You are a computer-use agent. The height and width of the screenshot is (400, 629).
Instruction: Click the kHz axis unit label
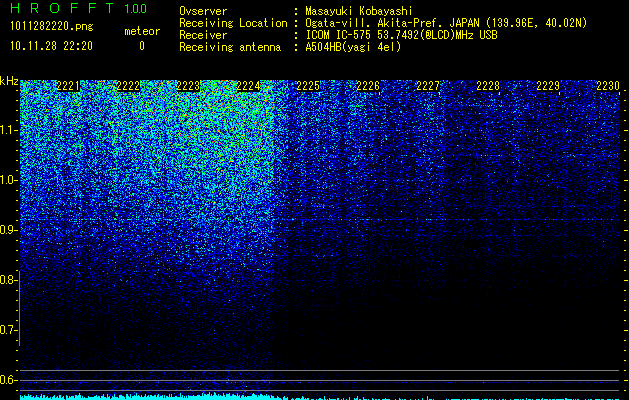click(x=9, y=81)
